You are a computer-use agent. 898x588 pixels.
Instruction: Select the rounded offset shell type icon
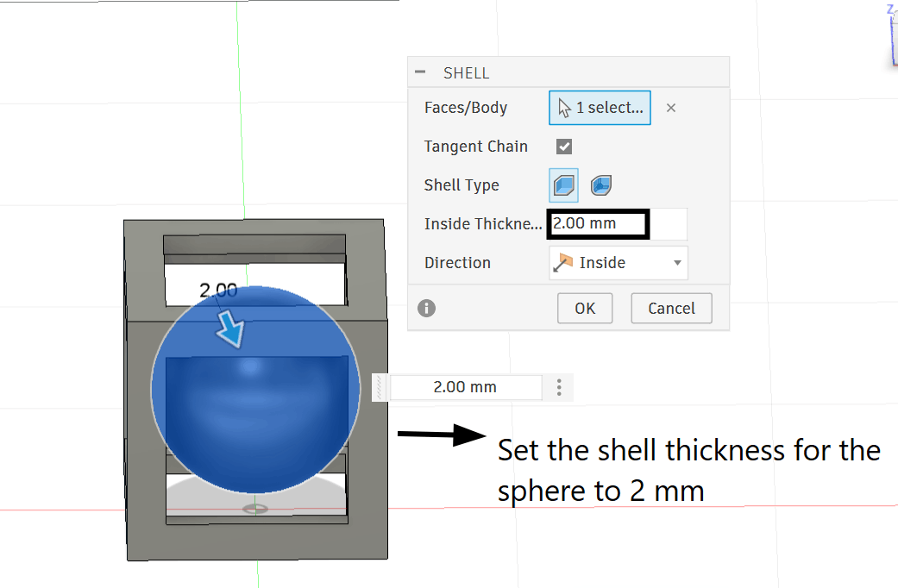tap(600, 185)
